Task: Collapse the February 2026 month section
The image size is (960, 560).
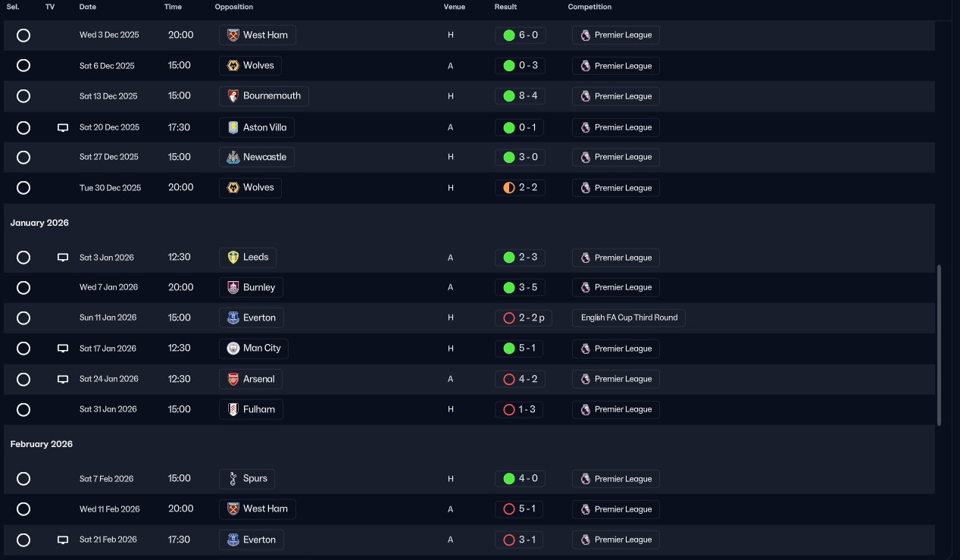Action: [42, 444]
